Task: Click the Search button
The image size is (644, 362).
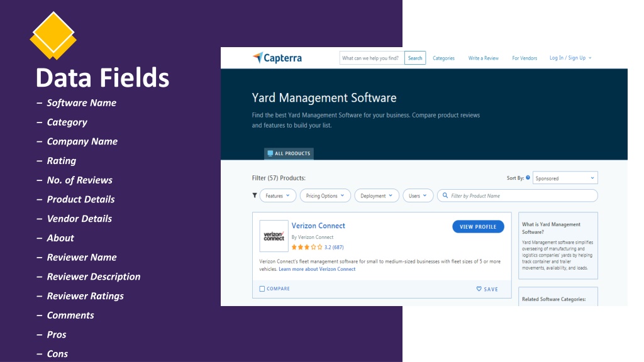Action: [x=415, y=58]
